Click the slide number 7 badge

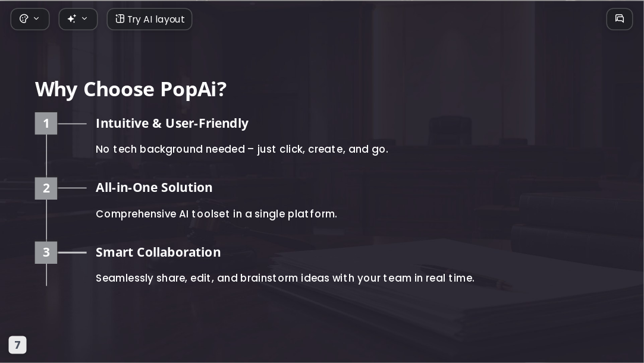[17, 345]
